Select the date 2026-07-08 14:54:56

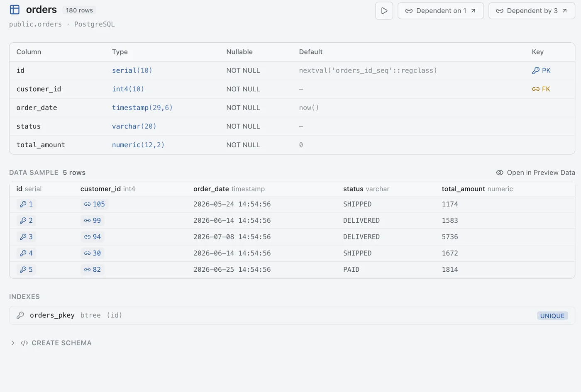[232, 237]
